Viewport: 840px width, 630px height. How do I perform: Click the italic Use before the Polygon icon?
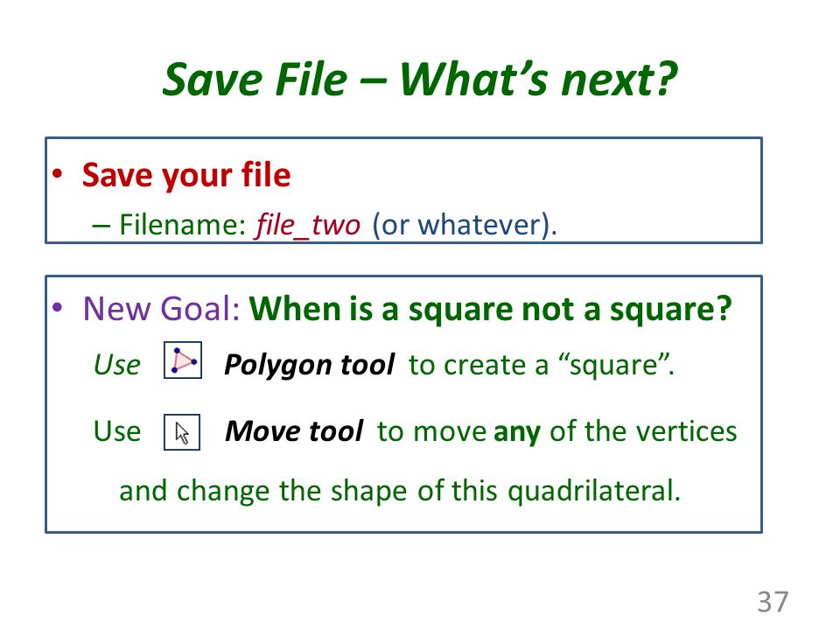tap(116, 365)
